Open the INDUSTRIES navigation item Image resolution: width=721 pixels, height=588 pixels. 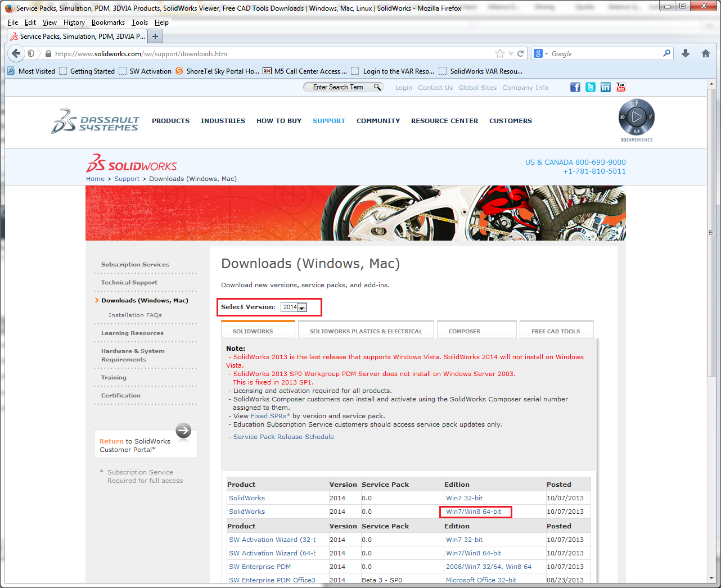click(x=223, y=121)
